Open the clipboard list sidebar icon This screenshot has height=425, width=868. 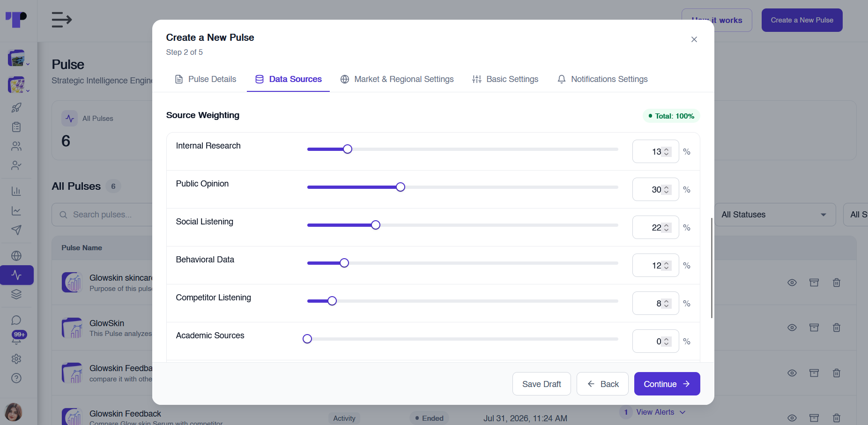click(x=16, y=127)
